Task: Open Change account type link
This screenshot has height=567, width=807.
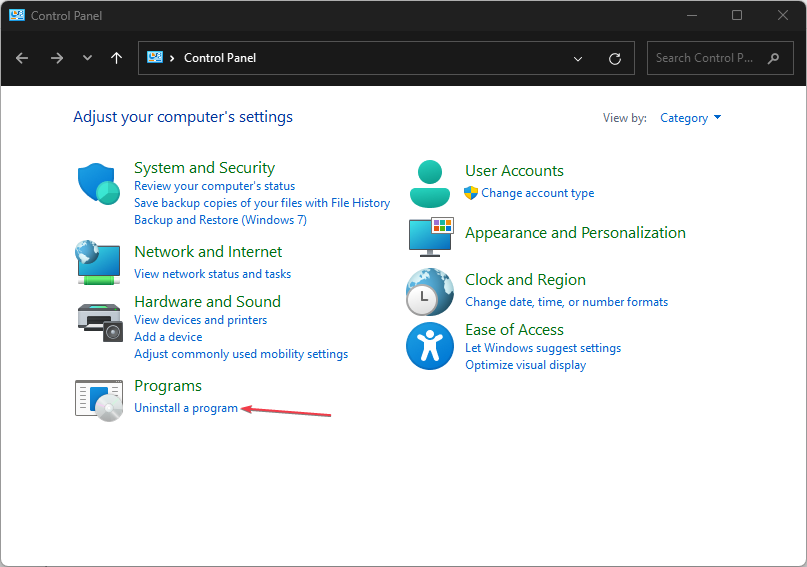Action: (x=537, y=193)
